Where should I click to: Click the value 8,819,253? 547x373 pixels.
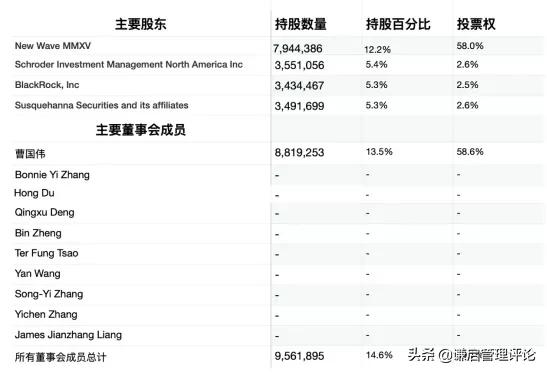[299, 152]
